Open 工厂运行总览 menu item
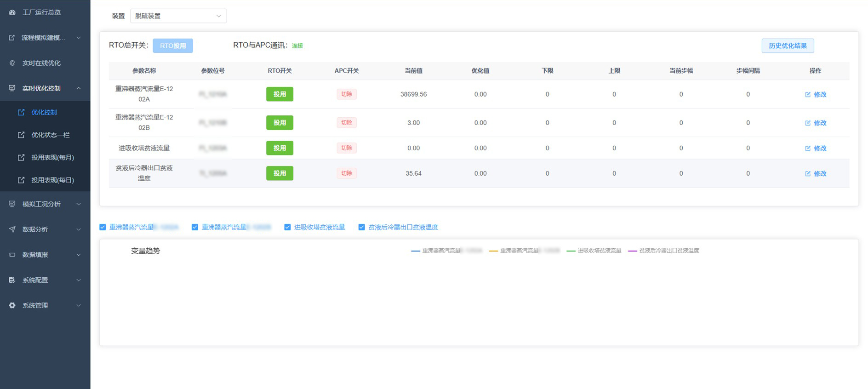This screenshot has width=868, height=389. [x=45, y=12]
